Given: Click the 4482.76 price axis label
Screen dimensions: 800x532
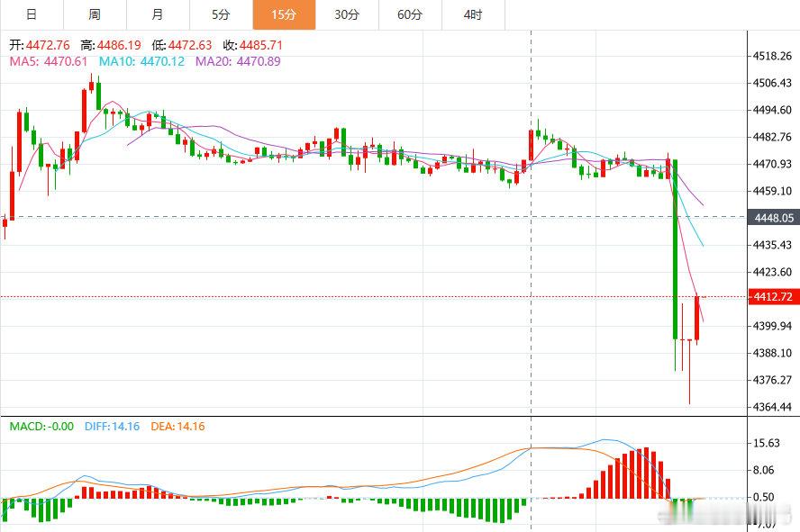Looking at the screenshot, I should coord(772,137).
